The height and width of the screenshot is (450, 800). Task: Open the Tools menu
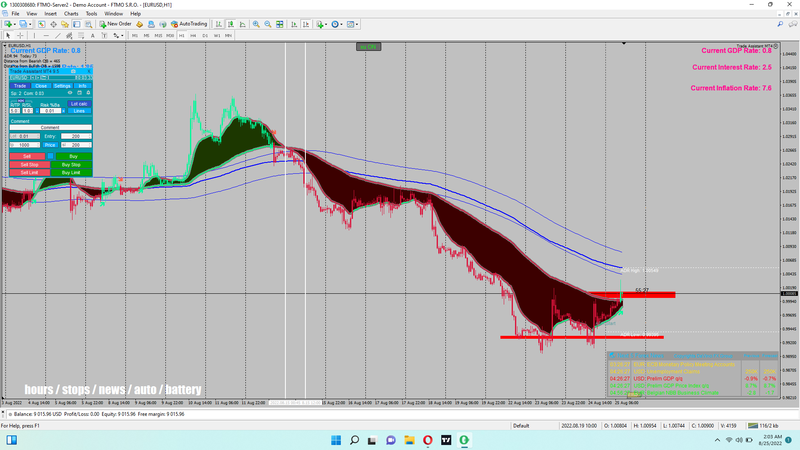(91, 13)
